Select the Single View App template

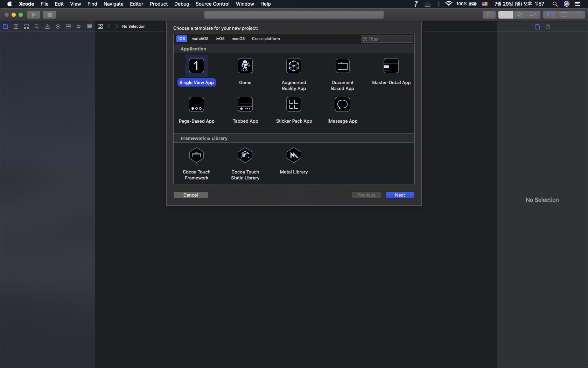click(196, 70)
